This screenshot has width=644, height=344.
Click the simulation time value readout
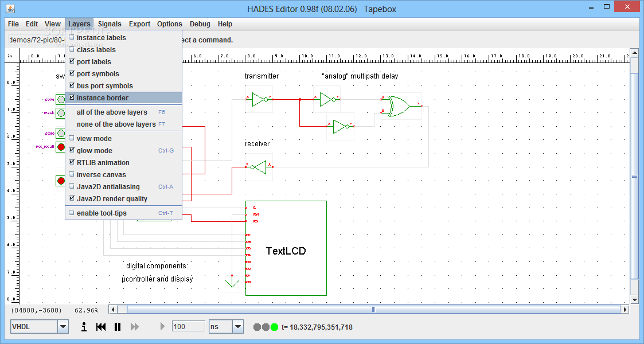tap(317, 327)
